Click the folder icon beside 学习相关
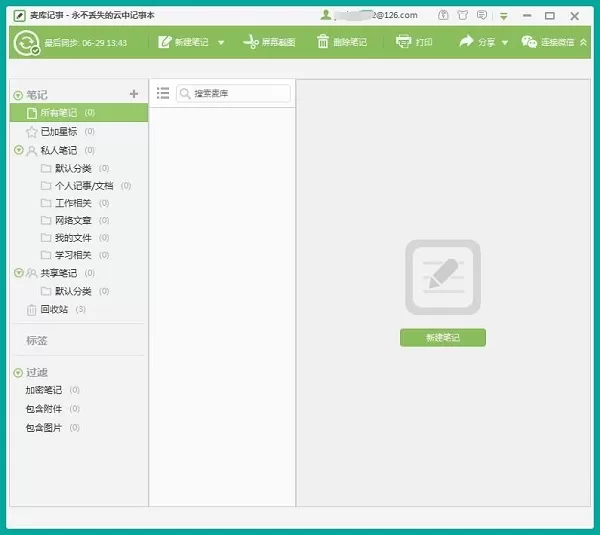 [46, 254]
